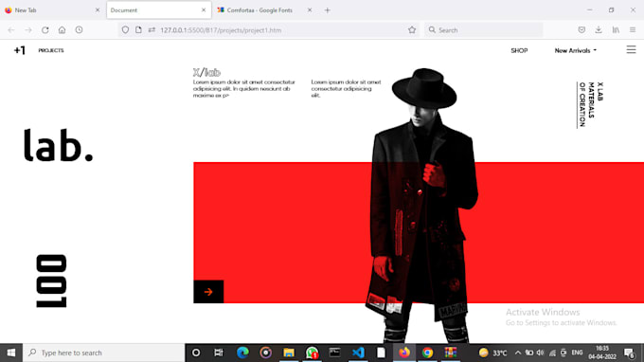Click the rotated 001 number
This screenshot has height=362, width=644.
tap(51, 281)
